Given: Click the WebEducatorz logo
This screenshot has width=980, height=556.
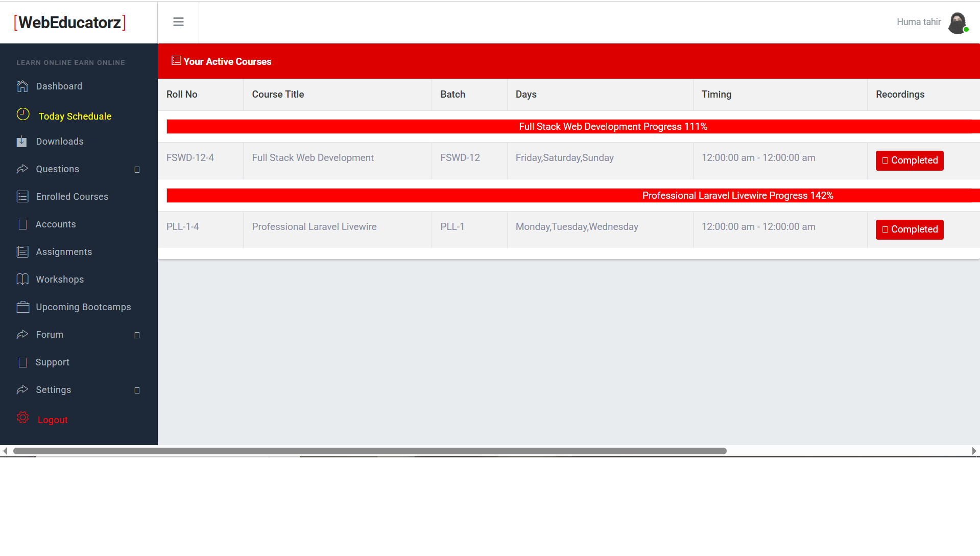Looking at the screenshot, I should click(70, 22).
